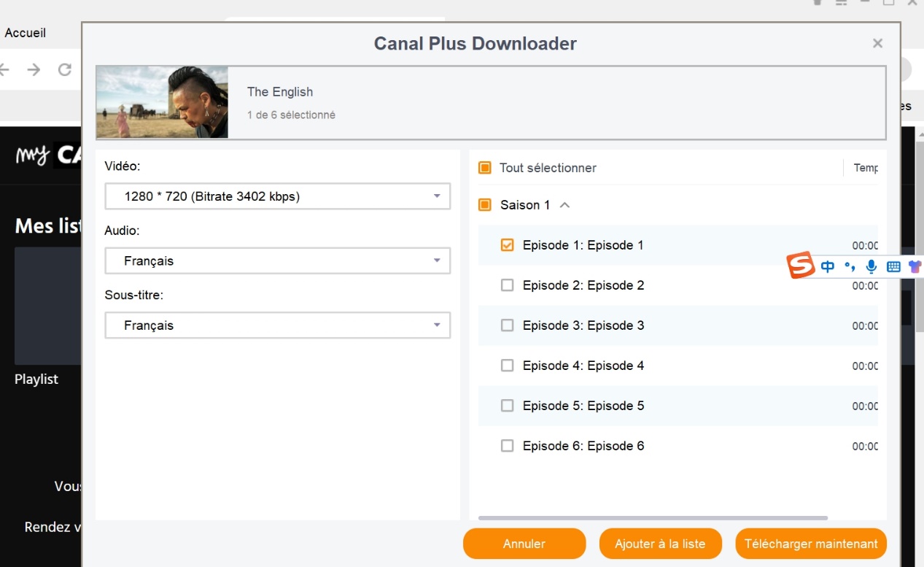
Task: Open the Sogou soft keyboard icon
Action: pos(893,266)
